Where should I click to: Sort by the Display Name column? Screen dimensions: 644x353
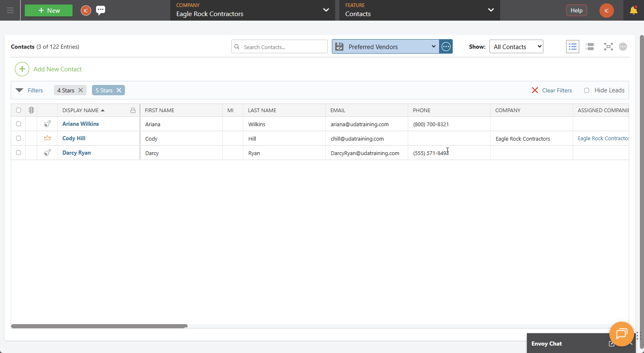point(80,110)
